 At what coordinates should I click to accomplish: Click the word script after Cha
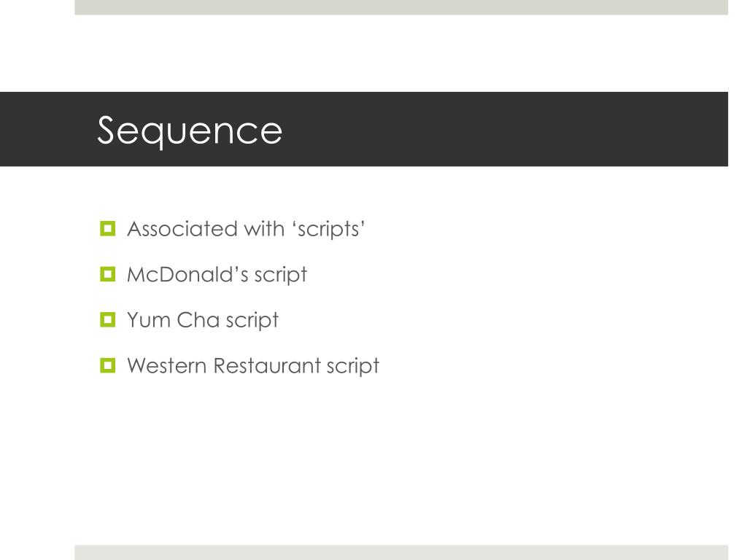pos(252,321)
